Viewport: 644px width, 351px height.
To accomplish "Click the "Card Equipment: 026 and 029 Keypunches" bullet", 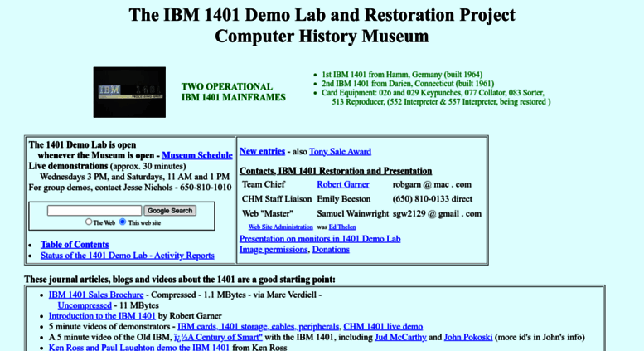I will coord(436,97).
